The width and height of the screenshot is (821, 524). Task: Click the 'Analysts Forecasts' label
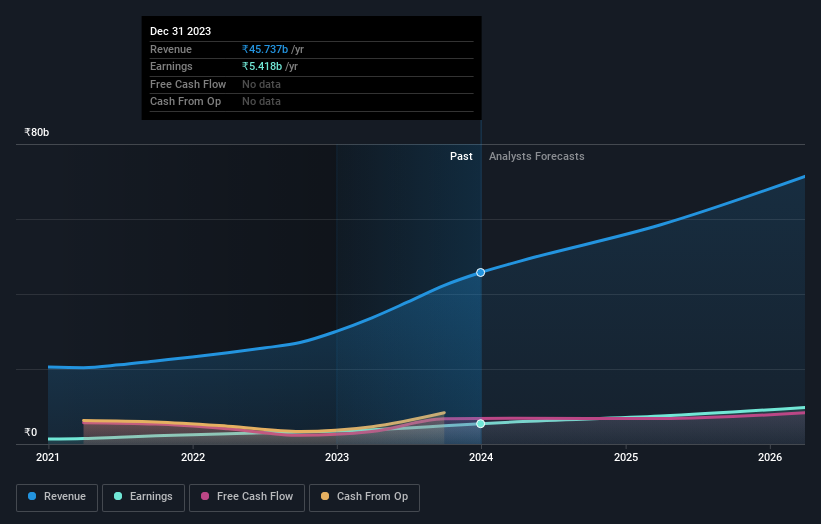(537, 156)
